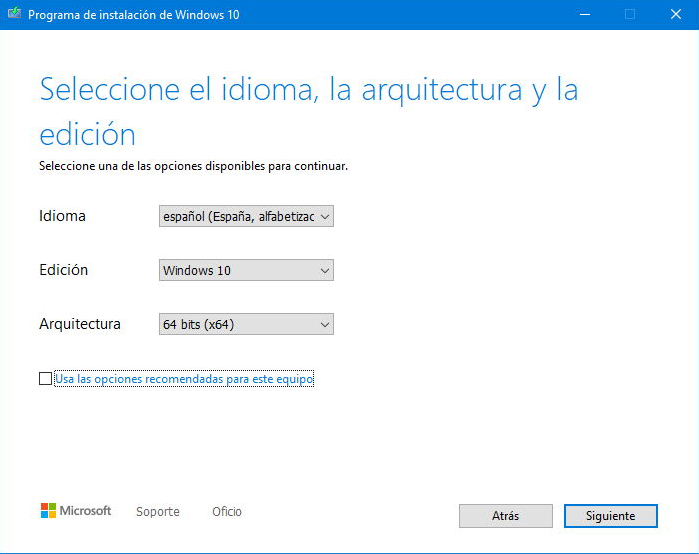Click the 'Seleccione el idioma, la arquitectura' heading

[308, 111]
